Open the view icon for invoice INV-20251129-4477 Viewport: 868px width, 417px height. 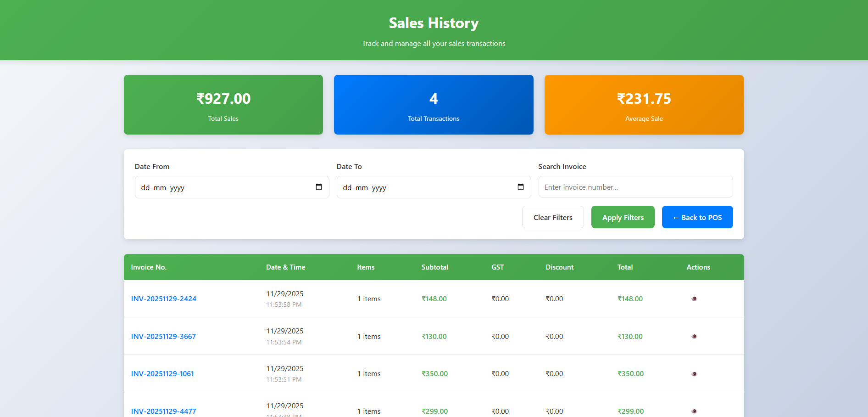tap(694, 411)
